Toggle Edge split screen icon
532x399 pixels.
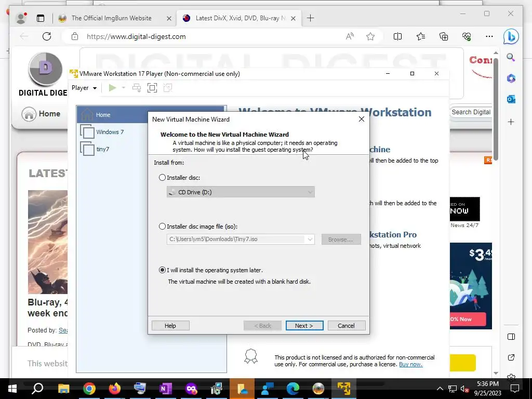tap(397, 36)
